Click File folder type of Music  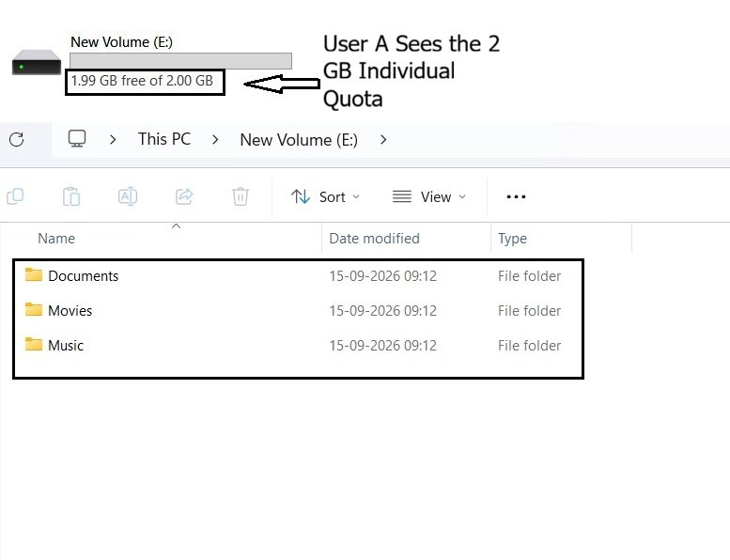pyautogui.click(x=529, y=346)
